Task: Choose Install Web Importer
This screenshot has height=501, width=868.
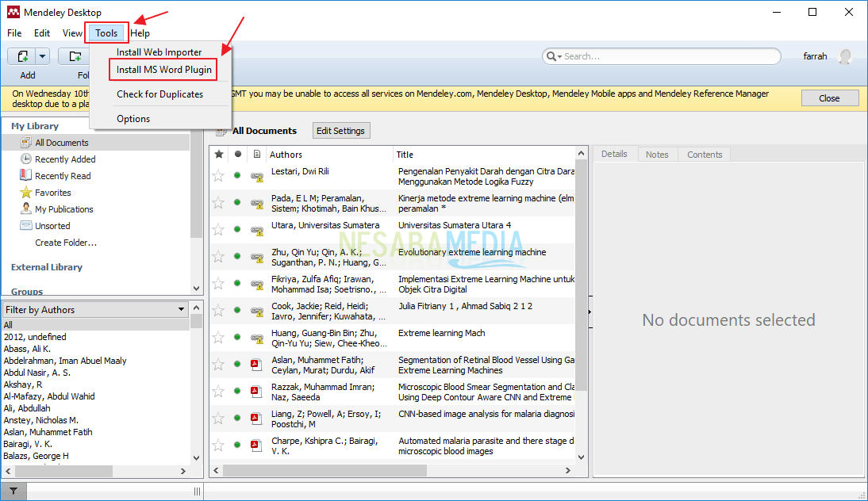Action: coord(159,52)
